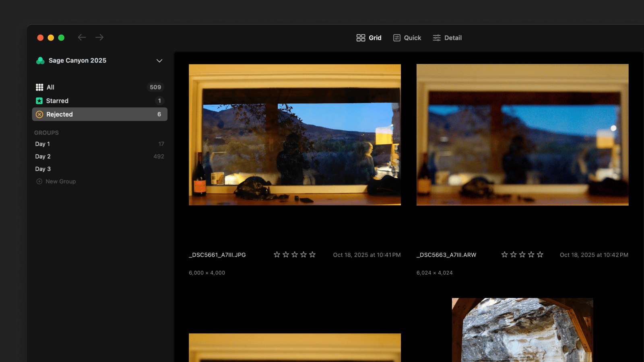Click the Sage Canyon 2025 project icon

tap(40, 61)
